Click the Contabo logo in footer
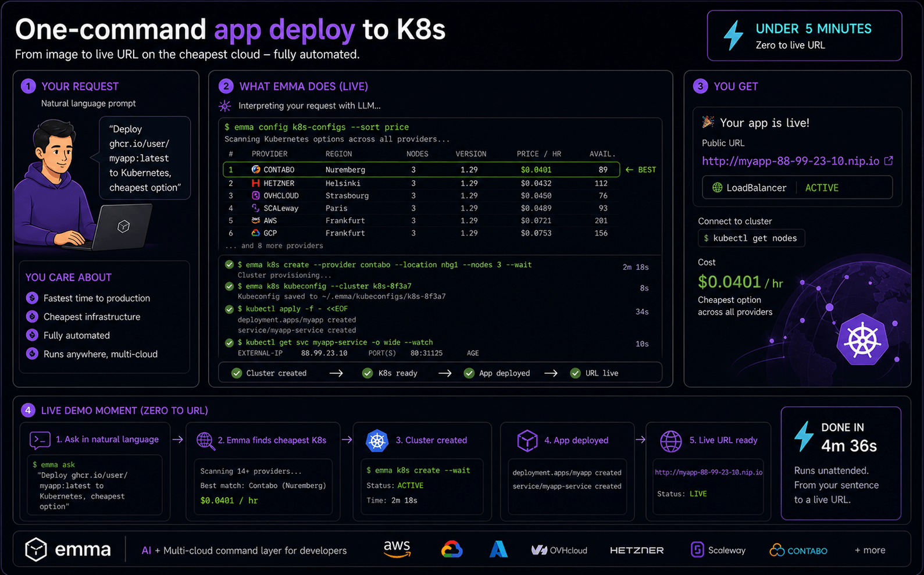 tap(798, 550)
